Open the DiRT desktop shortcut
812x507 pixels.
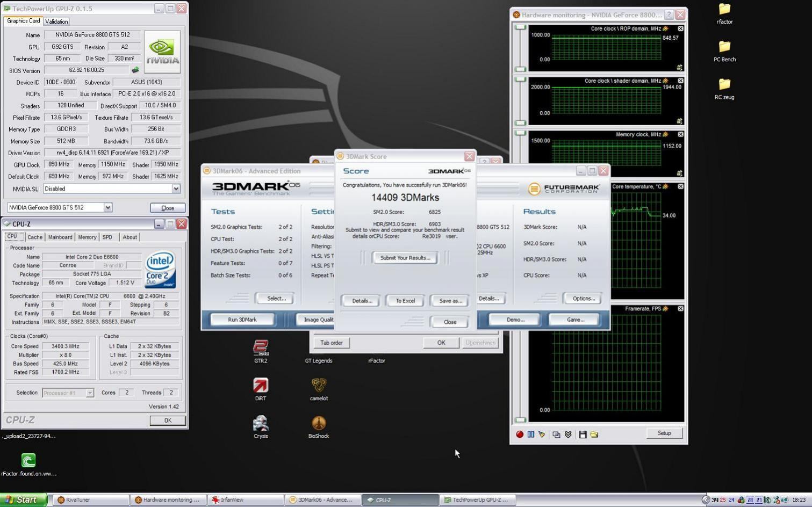[261, 389]
